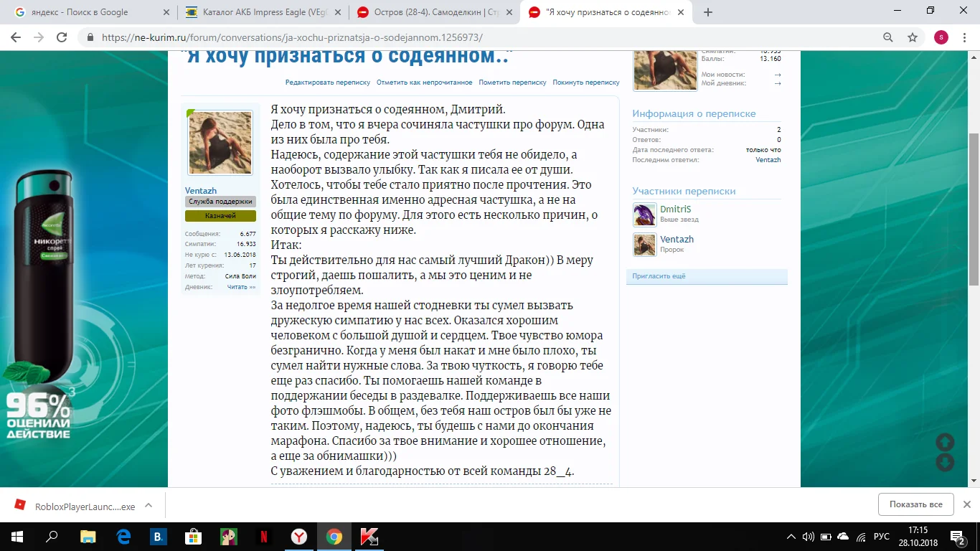Click the 'Служба поддержки' badge
Screen dimensions: 980x551
click(220, 202)
